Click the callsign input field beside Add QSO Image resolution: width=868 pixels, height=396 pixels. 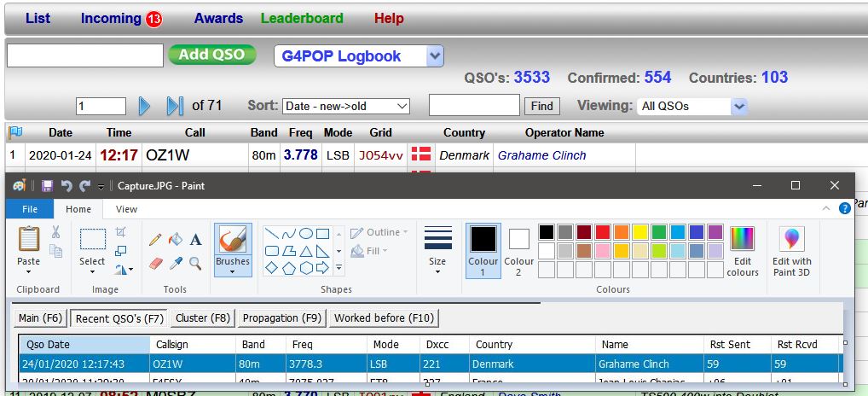click(x=85, y=55)
